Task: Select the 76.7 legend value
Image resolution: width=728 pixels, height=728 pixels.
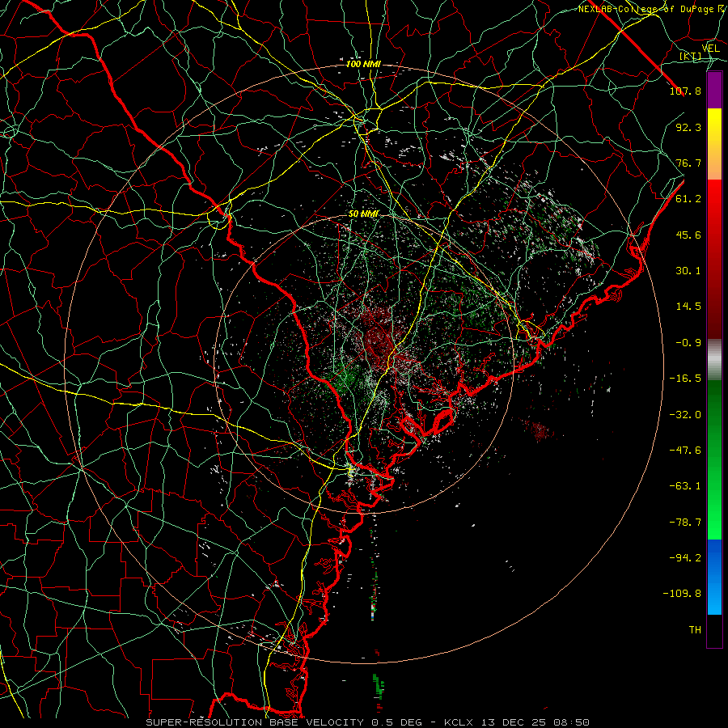Action: coord(688,163)
